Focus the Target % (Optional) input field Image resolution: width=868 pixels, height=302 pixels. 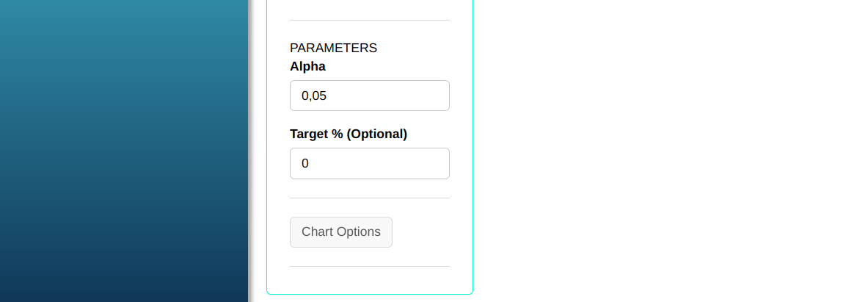369,163
